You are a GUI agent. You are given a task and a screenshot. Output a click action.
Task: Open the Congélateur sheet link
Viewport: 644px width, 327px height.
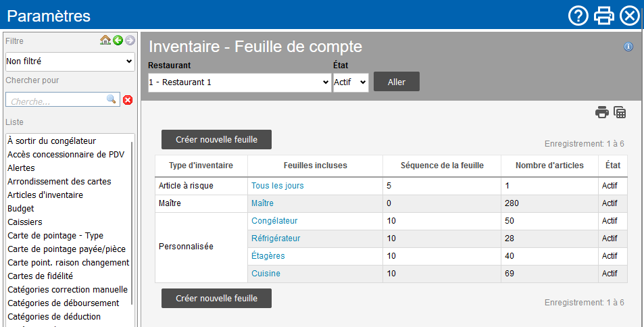(x=274, y=221)
